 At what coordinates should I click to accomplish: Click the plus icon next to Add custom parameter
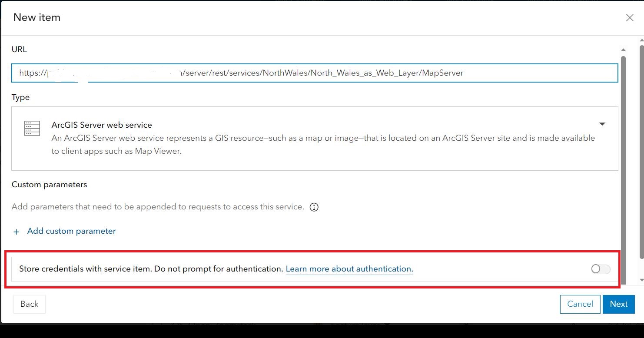click(16, 231)
